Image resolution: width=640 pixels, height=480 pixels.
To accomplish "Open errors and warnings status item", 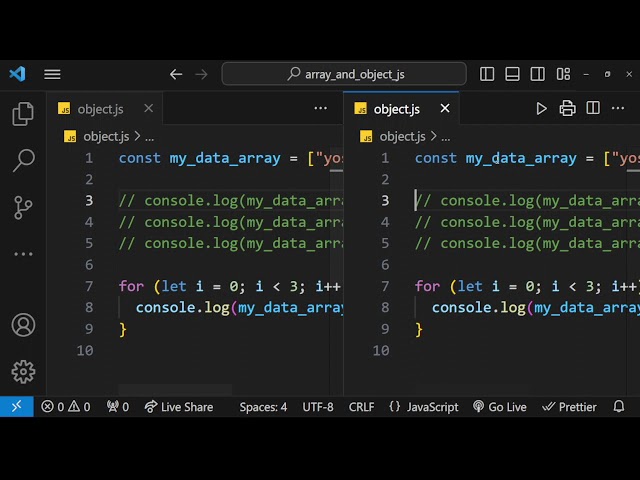I will click(x=65, y=407).
